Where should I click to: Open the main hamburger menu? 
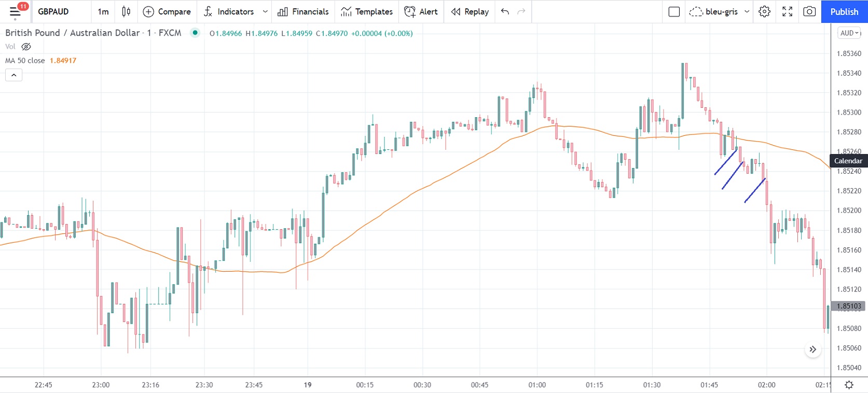point(15,11)
